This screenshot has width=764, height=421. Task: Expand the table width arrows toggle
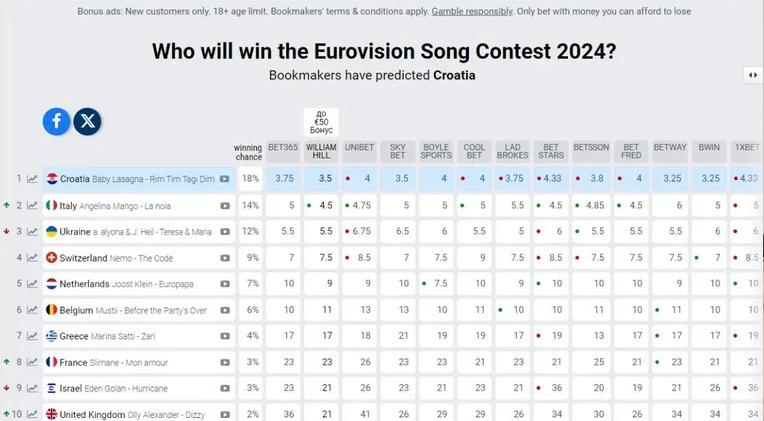[x=753, y=75]
